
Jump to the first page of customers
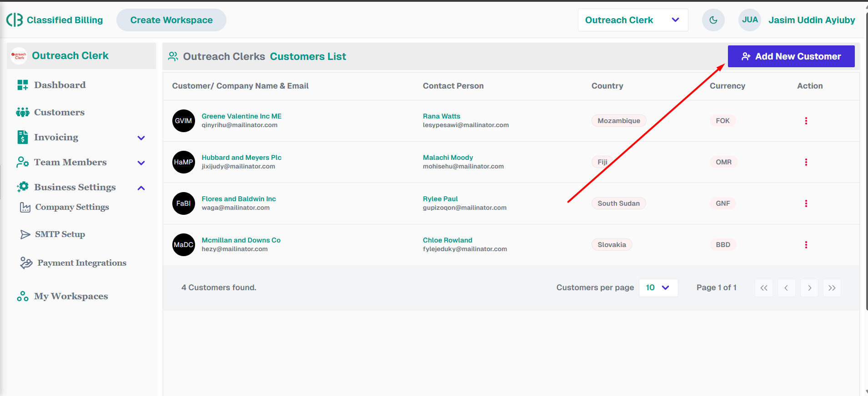tap(763, 288)
